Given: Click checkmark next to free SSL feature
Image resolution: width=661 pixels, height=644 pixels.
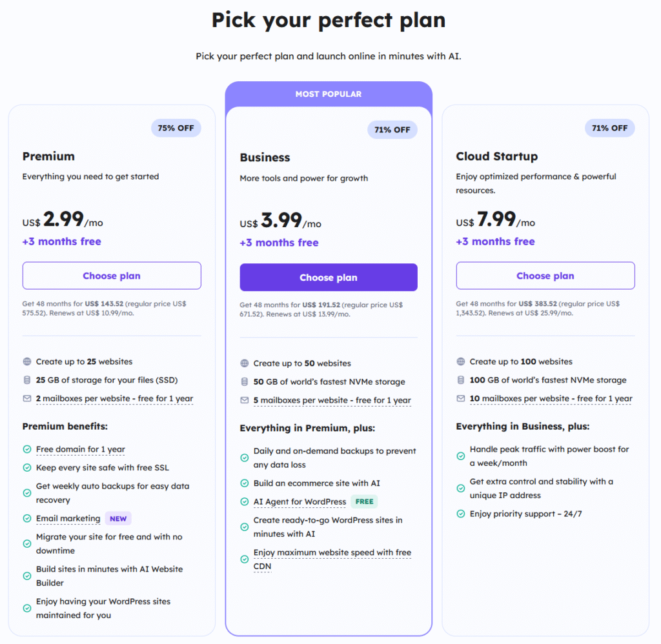Looking at the screenshot, I should coord(27,468).
